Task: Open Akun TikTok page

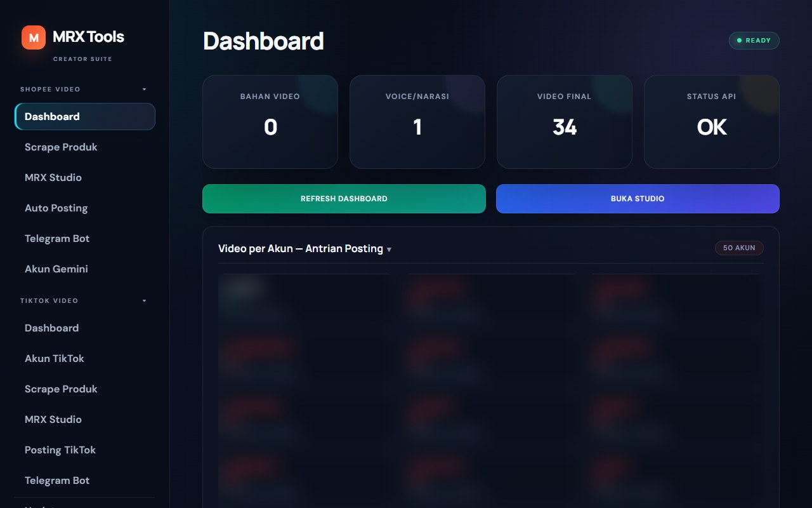Action: [x=85, y=358]
